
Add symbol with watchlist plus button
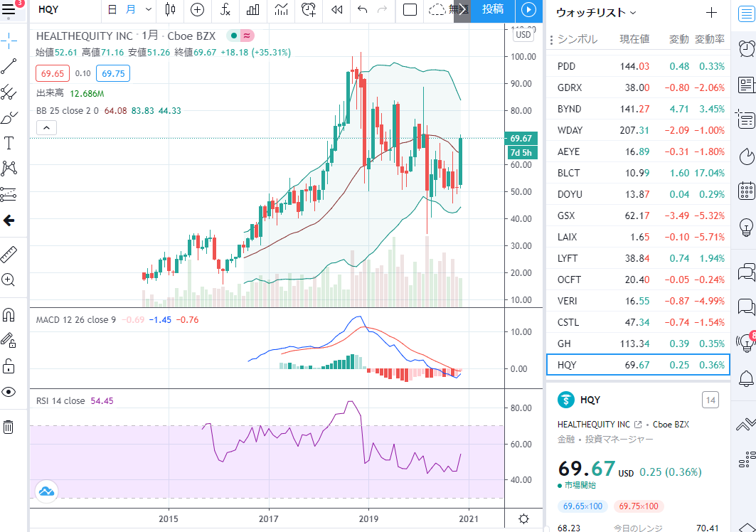pos(711,13)
